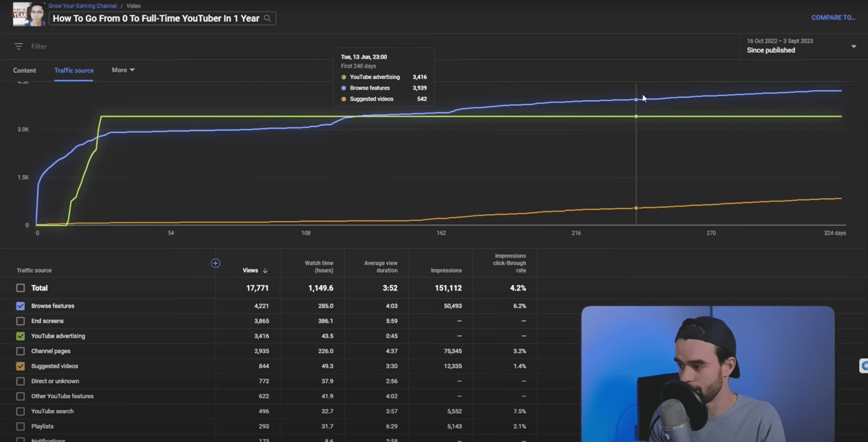The image size is (868, 442).
Task: Open the video title selector box
Action: pyautogui.click(x=162, y=18)
